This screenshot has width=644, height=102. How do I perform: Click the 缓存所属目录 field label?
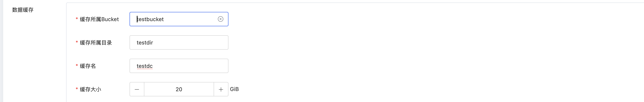pos(96,43)
